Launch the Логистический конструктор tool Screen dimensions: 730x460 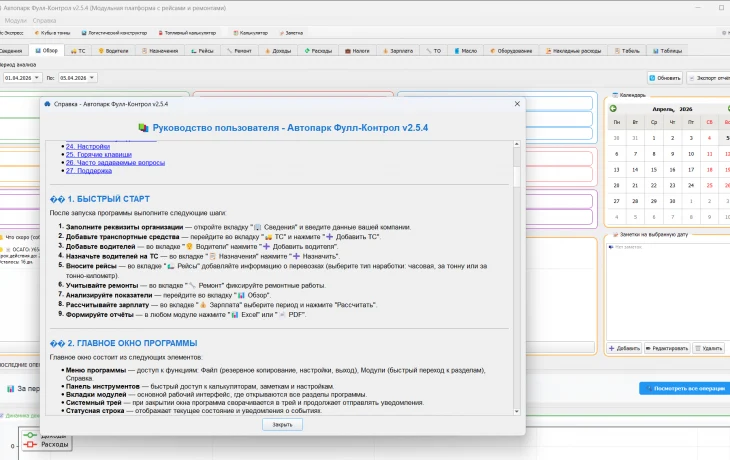click(x=114, y=33)
